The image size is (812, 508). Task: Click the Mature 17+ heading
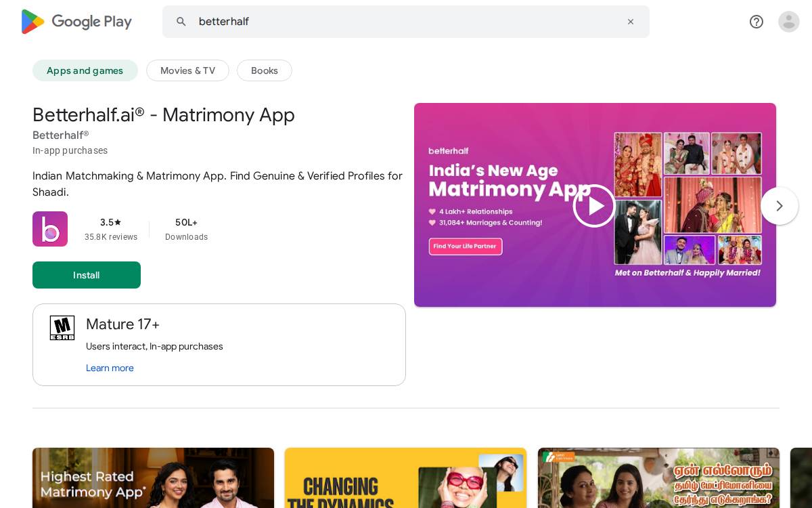(x=123, y=324)
